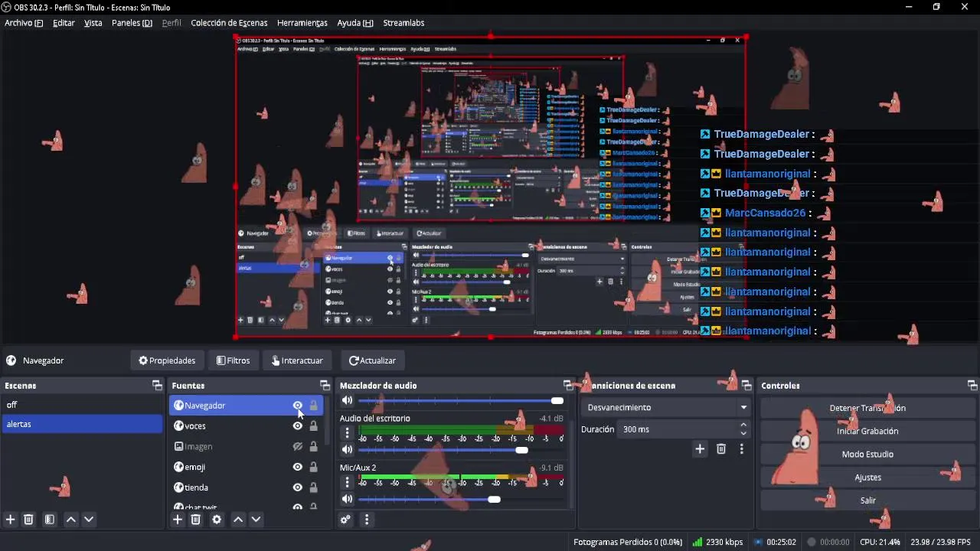Undock the Mezclador de audio panel
The image size is (980, 551).
[567, 385]
